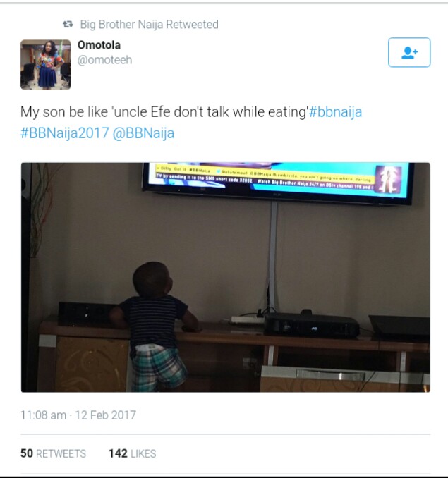Click the retweet arrows icon above the tweet
Viewport: 448px width, 478px height.
tap(68, 24)
